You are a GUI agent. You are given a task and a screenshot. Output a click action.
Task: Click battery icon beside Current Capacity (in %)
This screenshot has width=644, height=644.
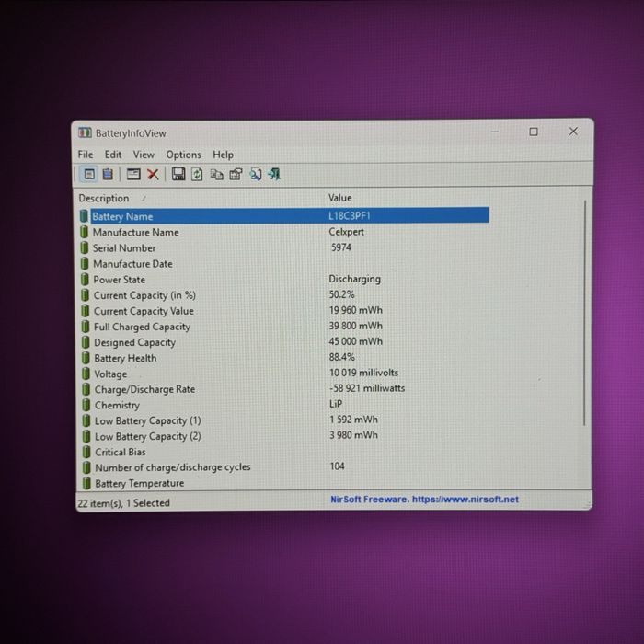[85, 295]
